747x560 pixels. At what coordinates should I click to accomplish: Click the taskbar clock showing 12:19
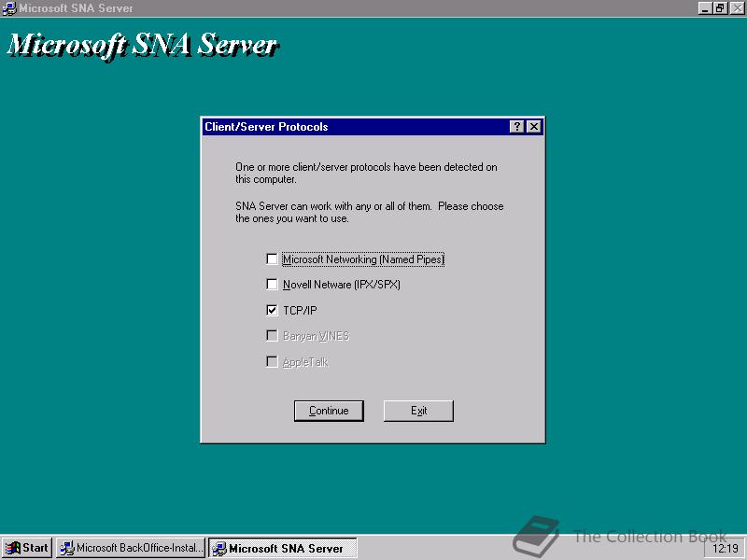(x=726, y=549)
